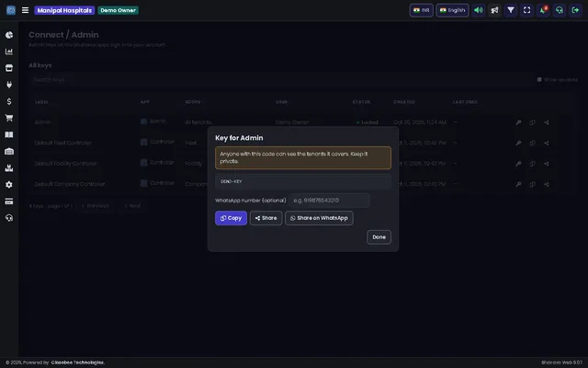This screenshot has width=588, height=368.
Task: Open analytics bar chart sidebar icon
Action: pyautogui.click(x=9, y=52)
